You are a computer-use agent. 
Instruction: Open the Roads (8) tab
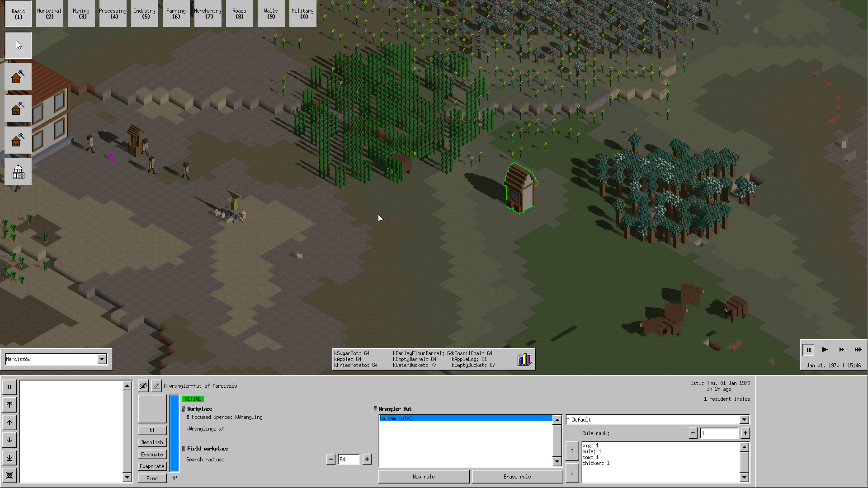click(240, 14)
